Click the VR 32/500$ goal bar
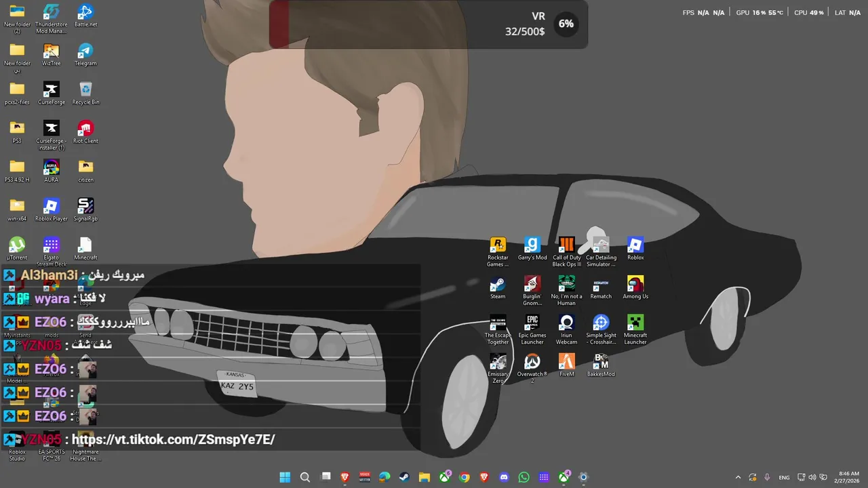The image size is (868, 488). click(428, 24)
